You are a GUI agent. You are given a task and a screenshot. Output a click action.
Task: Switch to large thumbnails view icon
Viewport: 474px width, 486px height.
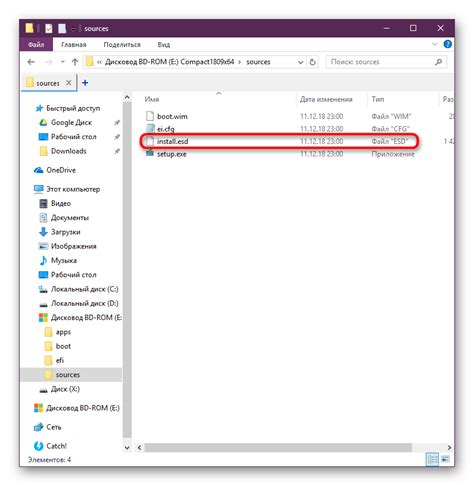[446, 460]
